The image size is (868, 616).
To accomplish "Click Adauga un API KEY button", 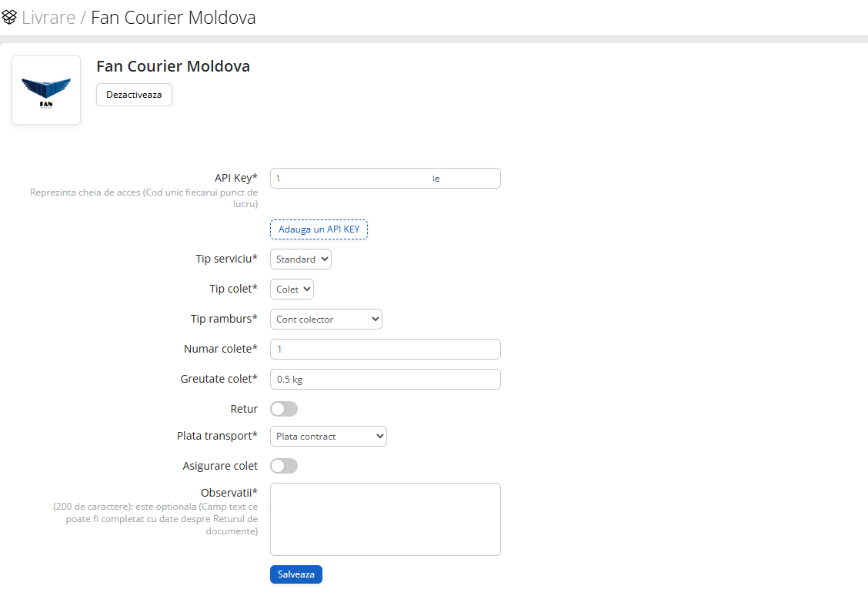I will point(319,229).
